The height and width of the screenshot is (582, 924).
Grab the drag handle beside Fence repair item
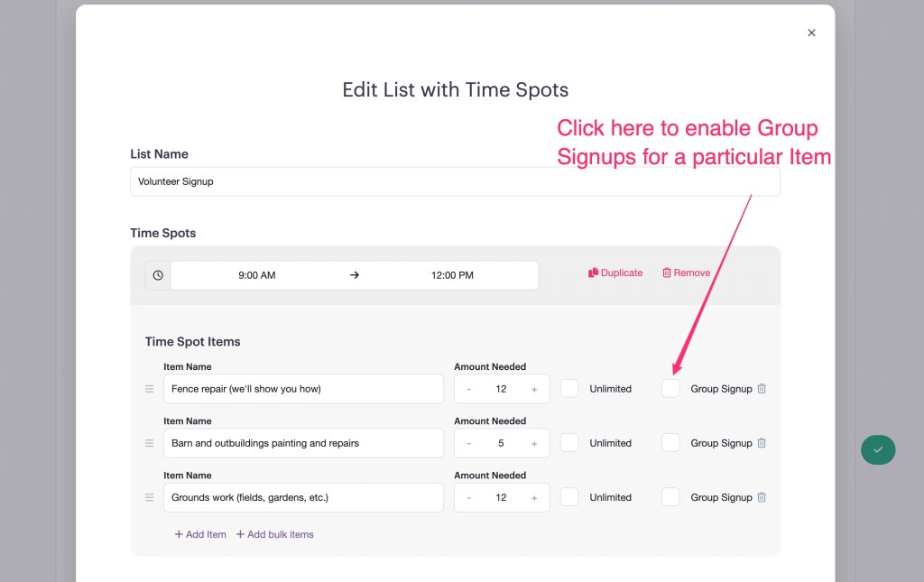pyautogui.click(x=149, y=389)
